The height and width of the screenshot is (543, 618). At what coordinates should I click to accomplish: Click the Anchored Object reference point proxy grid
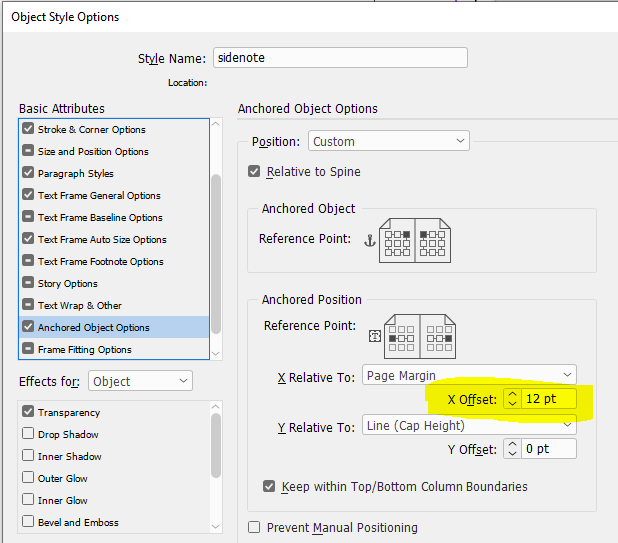[415, 240]
